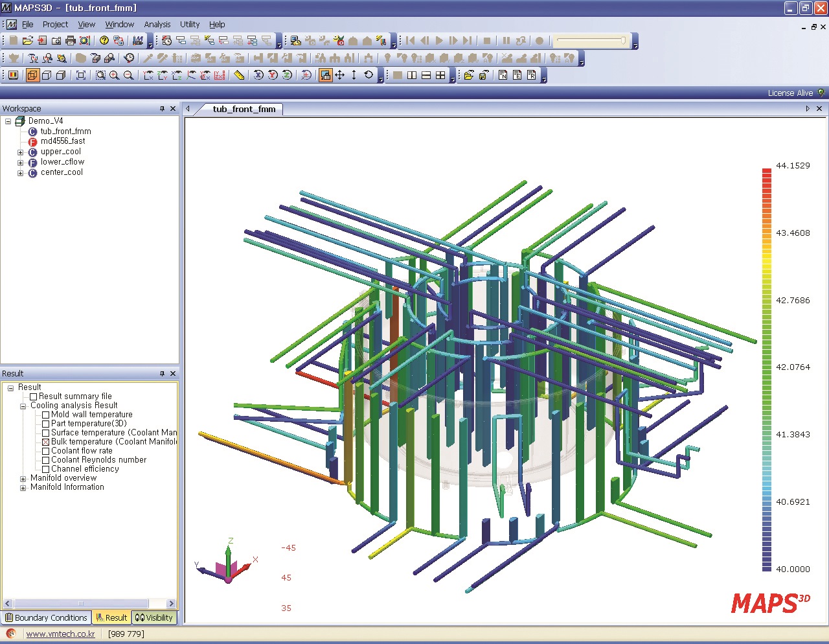Select tub_front_fmm in the workspace tree
Screen dimensions: 829x644
click(x=65, y=132)
